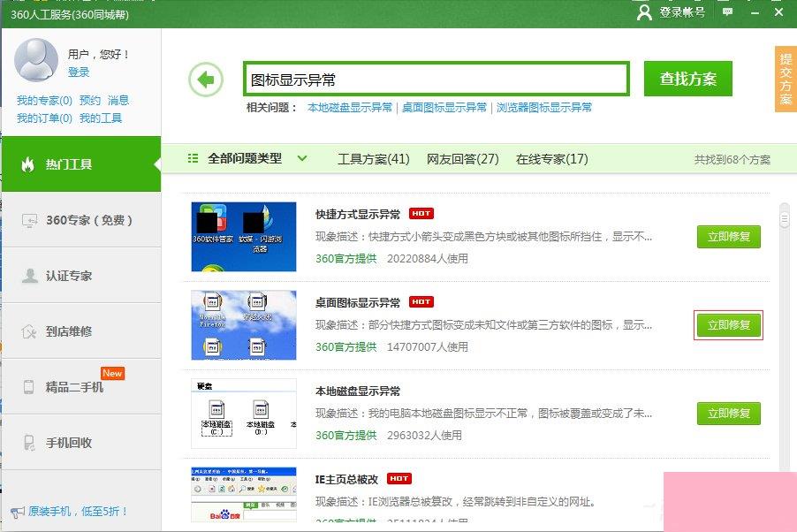Click the 查找方案 search button
Screen dimensions: 797x532
click(x=688, y=79)
